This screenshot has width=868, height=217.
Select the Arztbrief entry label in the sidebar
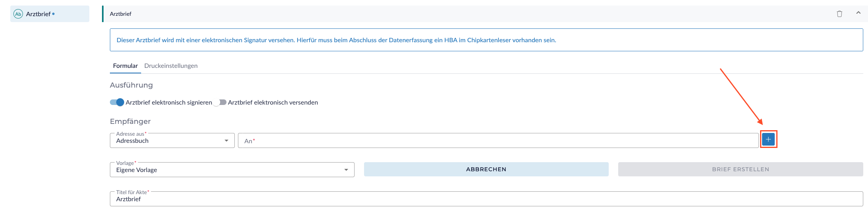pos(38,14)
